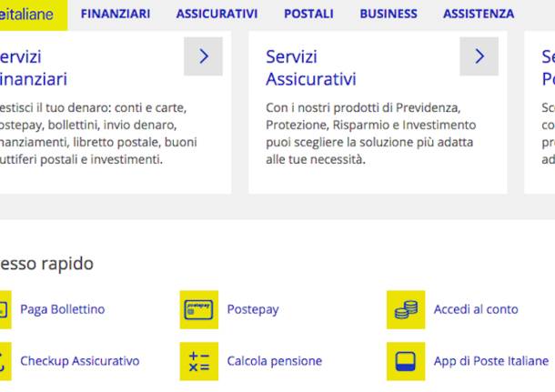The image size is (555, 392).
Task: Click the Postepay card icon
Action: [x=199, y=309]
